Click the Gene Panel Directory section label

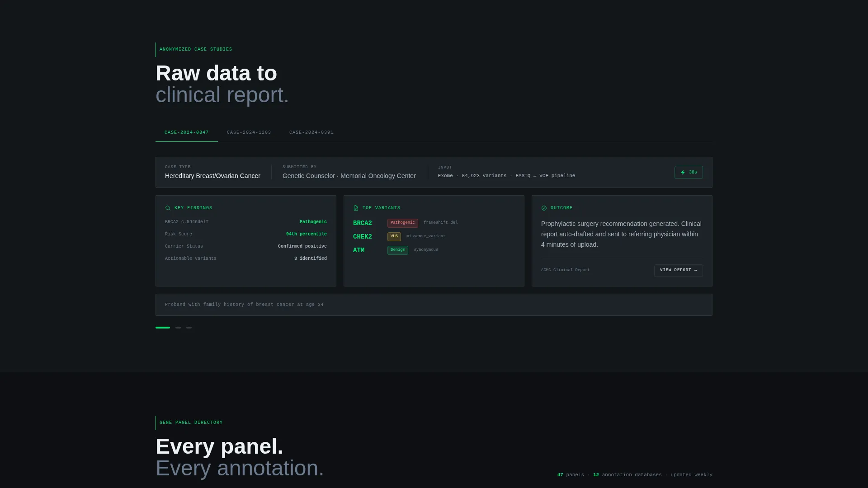(191, 422)
